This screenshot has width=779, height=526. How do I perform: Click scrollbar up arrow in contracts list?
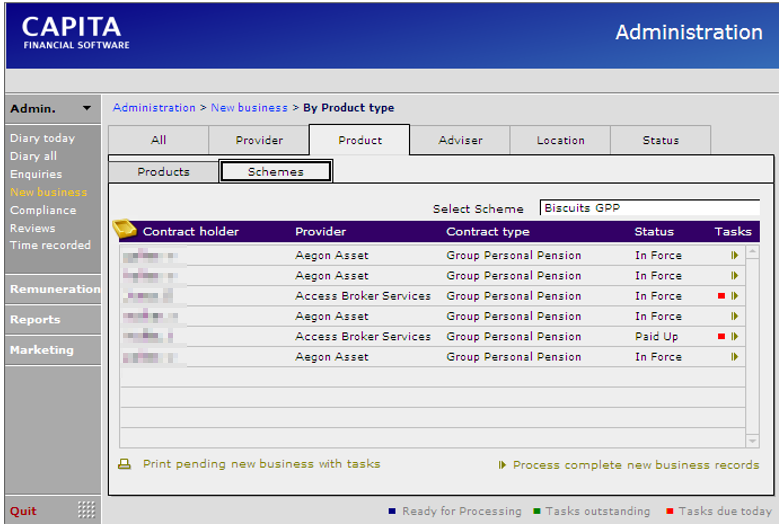(x=753, y=252)
